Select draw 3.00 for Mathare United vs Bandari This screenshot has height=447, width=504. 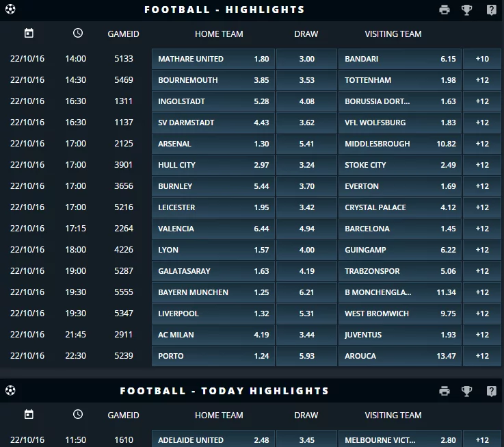point(306,59)
